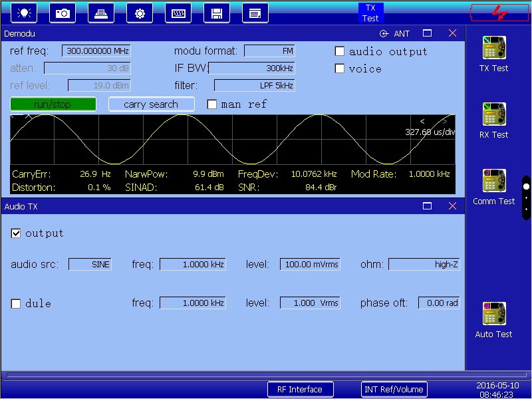Screen dimensions: 532x399
Task: Edit the dule freq 1.0000 kHz field
Action: [193, 303]
